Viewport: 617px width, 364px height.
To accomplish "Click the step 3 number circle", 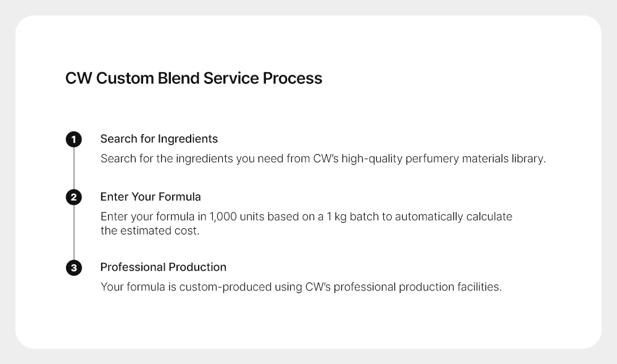I will [73, 268].
